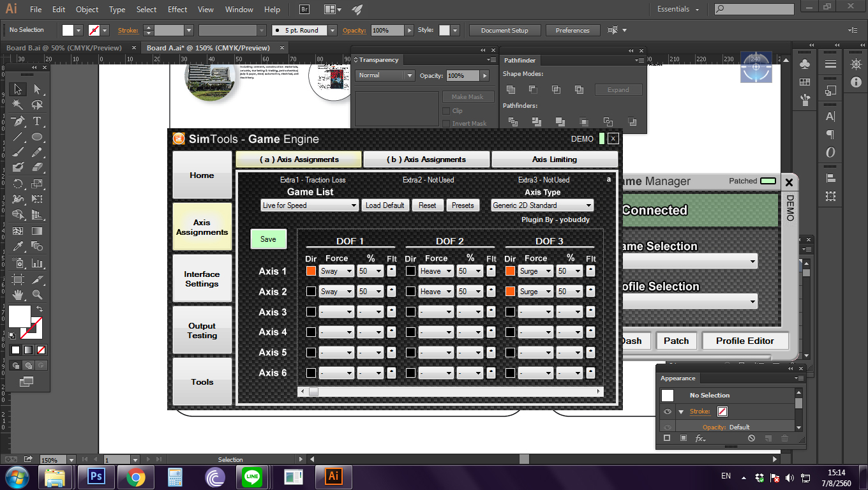Select the Paintbrush tool
This screenshot has width=868, height=490.
(18, 152)
